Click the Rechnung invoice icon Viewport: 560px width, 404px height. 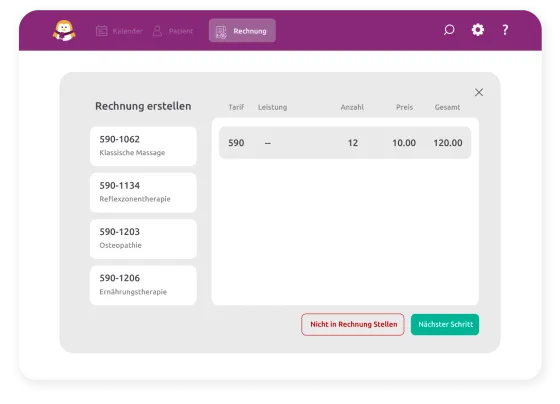(221, 32)
